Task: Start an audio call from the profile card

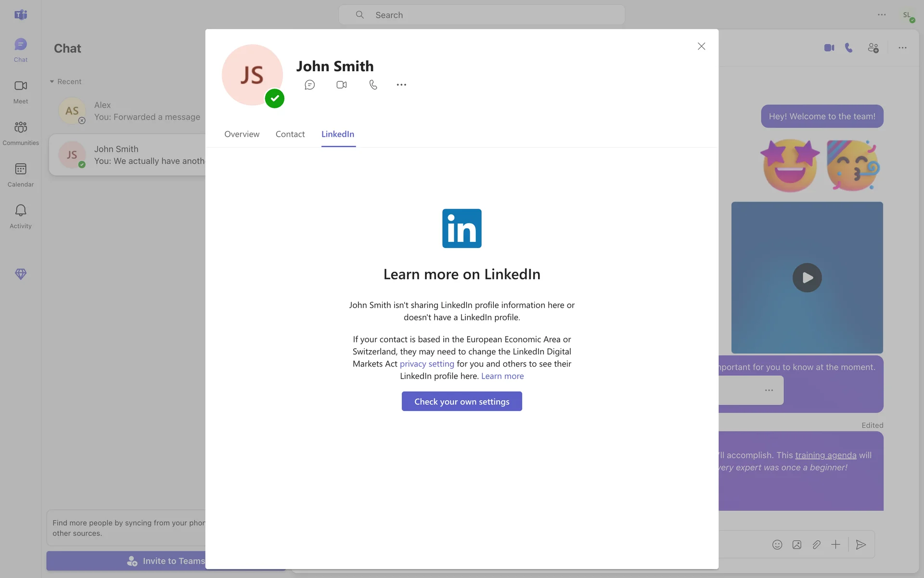Action: tap(373, 85)
